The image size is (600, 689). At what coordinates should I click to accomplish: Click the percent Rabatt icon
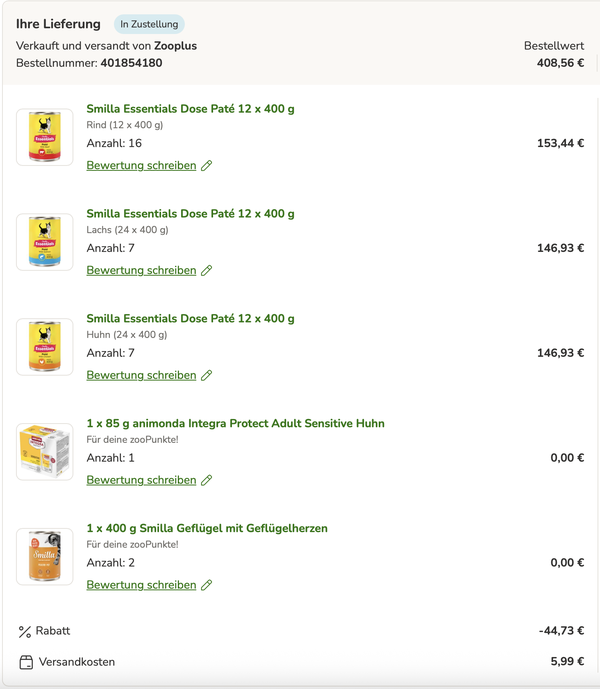[x=25, y=632]
